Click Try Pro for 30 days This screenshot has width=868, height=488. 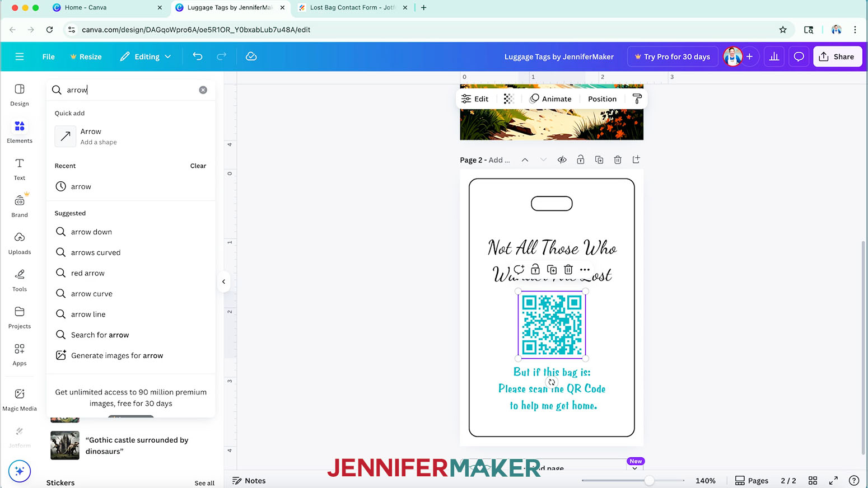673,57
